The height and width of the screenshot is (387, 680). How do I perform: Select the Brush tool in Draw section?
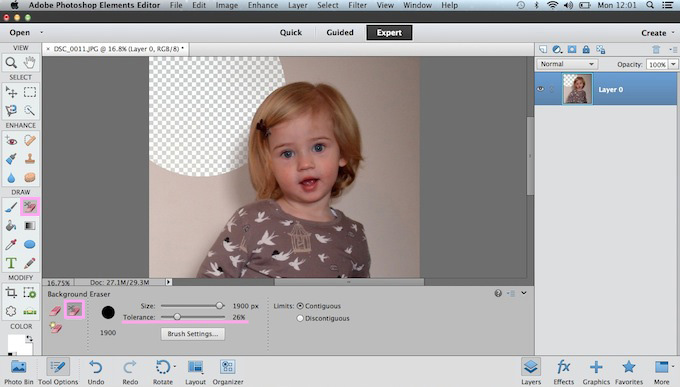(x=11, y=207)
